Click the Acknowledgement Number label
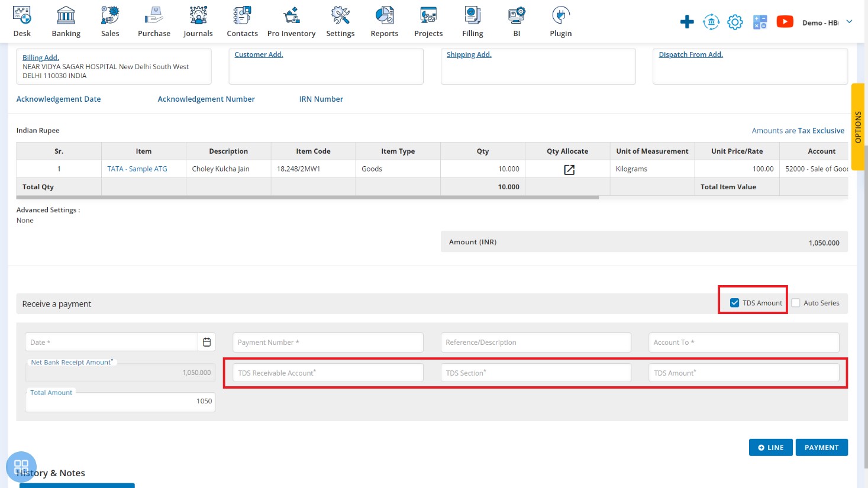The height and width of the screenshot is (488, 868). click(x=206, y=99)
